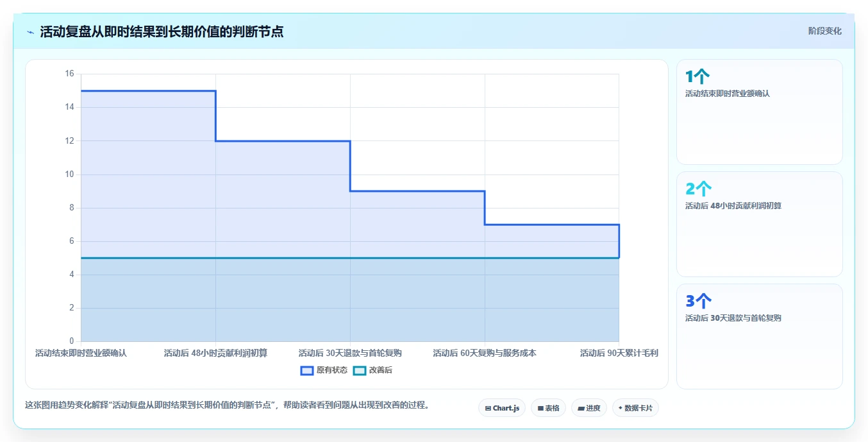The width and height of the screenshot is (868, 442).
Task: Click the 阶段变化 label in the header
Action: point(824,31)
